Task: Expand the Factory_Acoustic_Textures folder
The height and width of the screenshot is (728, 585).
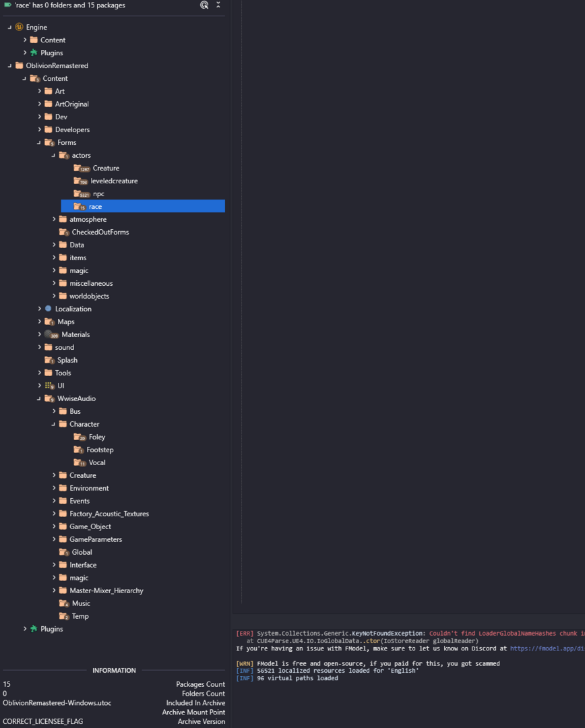Action: click(x=54, y=514)
